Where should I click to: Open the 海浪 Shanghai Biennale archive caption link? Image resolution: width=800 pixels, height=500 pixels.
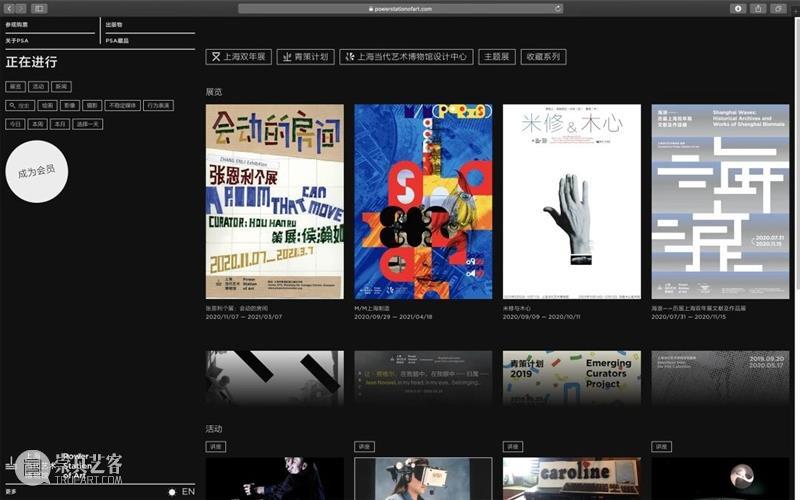click(x=699, y=308)
